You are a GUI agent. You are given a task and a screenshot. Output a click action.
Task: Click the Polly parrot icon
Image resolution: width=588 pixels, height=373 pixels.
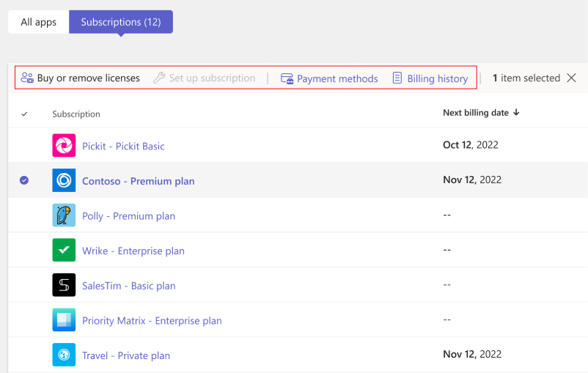(64, 215)
